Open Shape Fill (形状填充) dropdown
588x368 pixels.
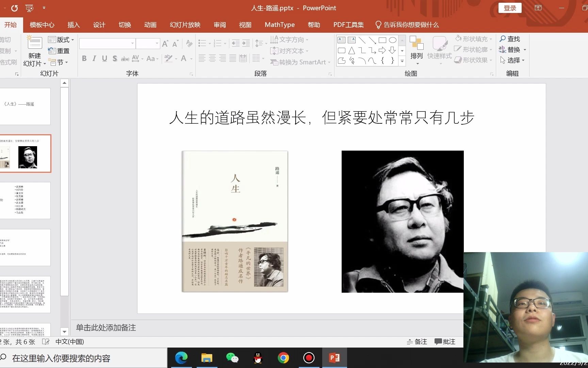[474, 39]
